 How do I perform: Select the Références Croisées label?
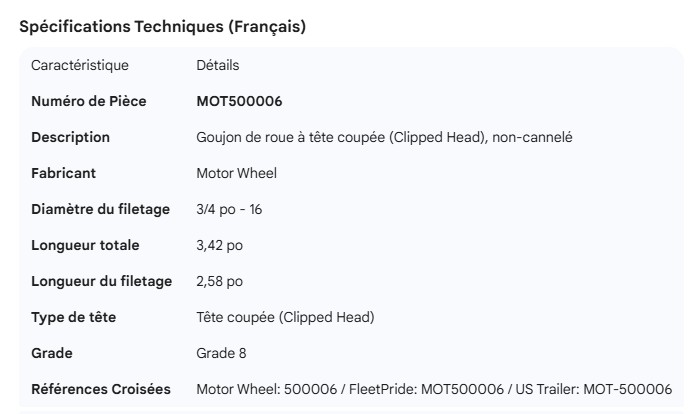[x=100, y=389]
